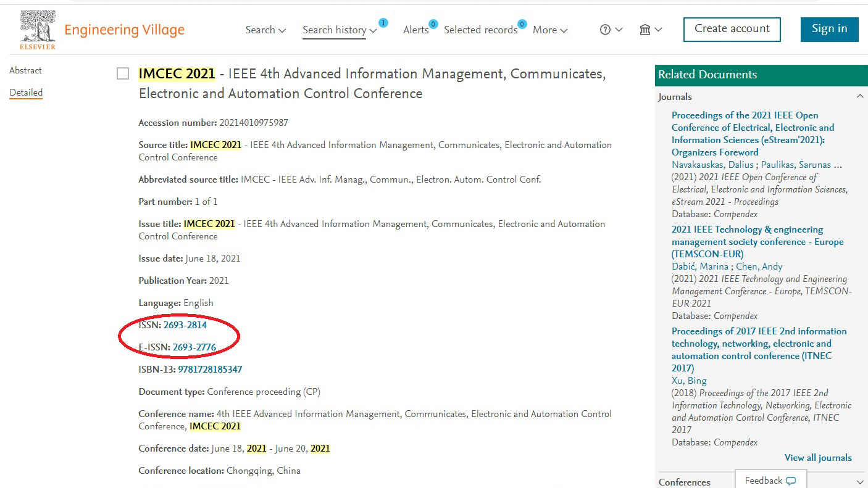This screenshot has height=488, width=868.
Task: Open author link Chen, Andy
Action: tap(759, 267)
